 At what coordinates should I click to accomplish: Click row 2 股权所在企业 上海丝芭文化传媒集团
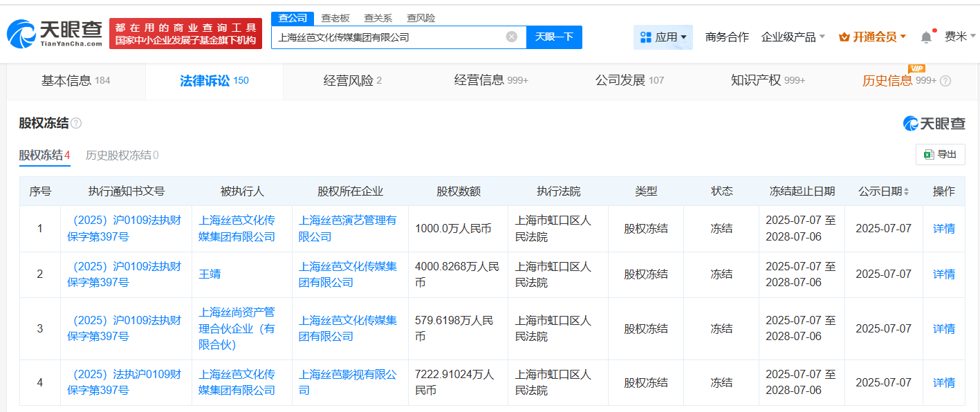(x=348, y=274)
